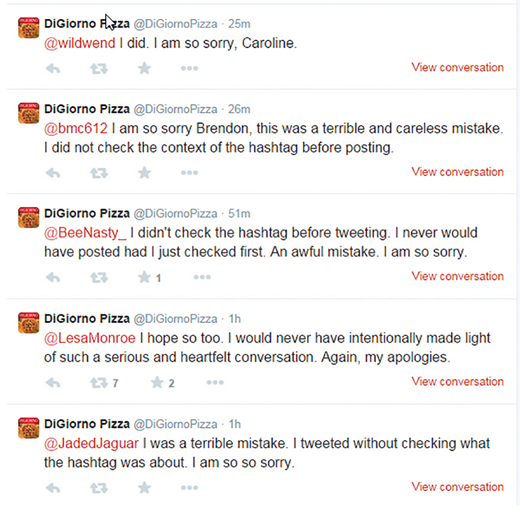Retweet the @wildwend reply tweet
520x523 pixels.
click(99, 69)
